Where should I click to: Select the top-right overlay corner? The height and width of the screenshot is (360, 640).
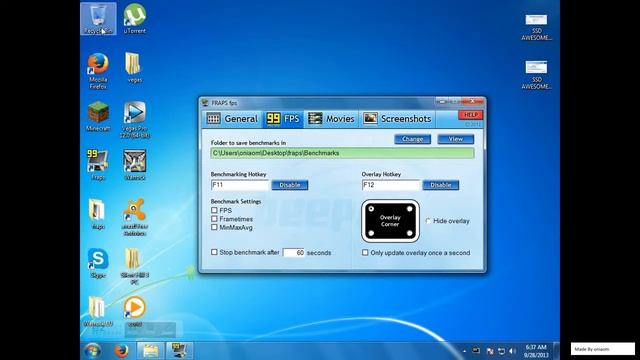[x=409, y=209]
